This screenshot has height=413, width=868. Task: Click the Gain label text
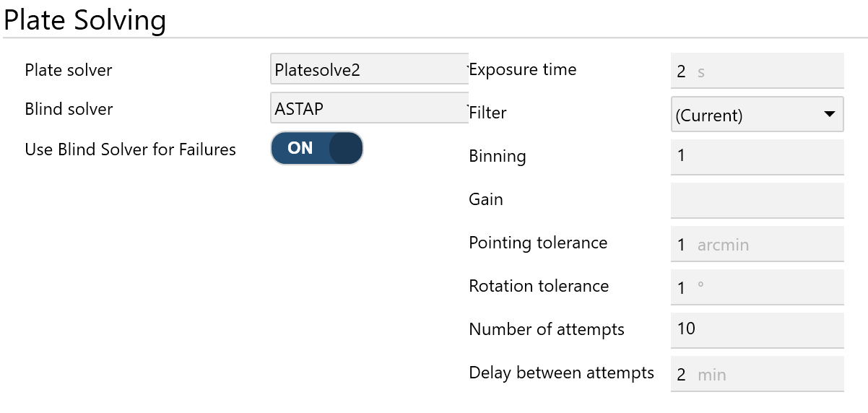[x=486, y=199]
